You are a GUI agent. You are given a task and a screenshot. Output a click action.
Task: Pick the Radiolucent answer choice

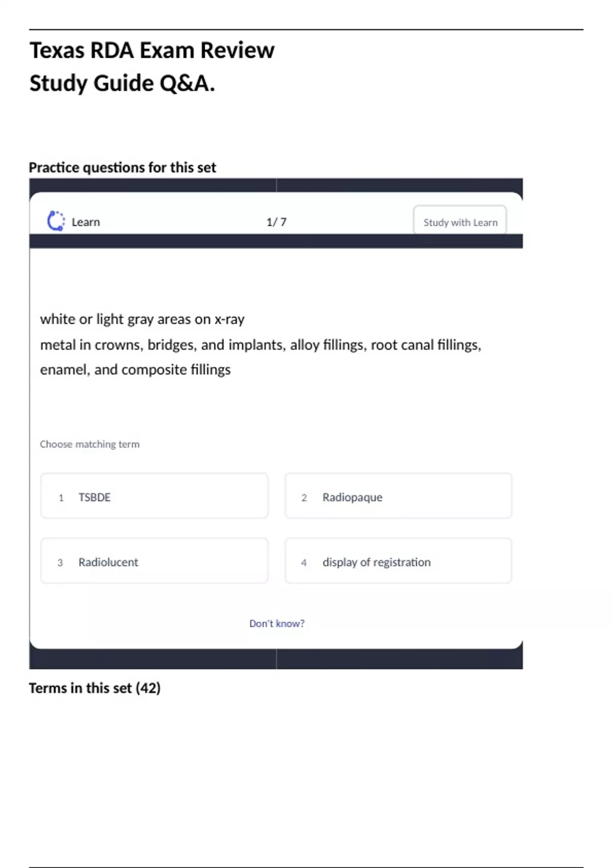[154, 561]
